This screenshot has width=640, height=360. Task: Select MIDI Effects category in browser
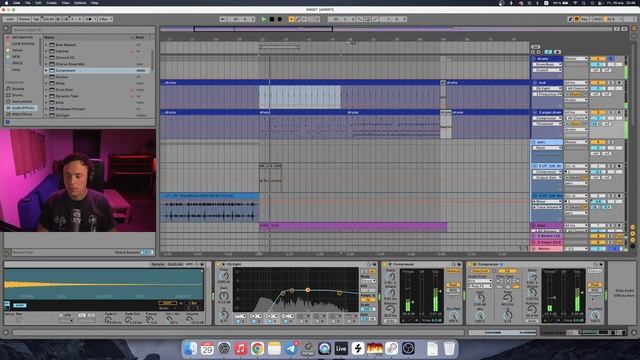tap(22, 114)
